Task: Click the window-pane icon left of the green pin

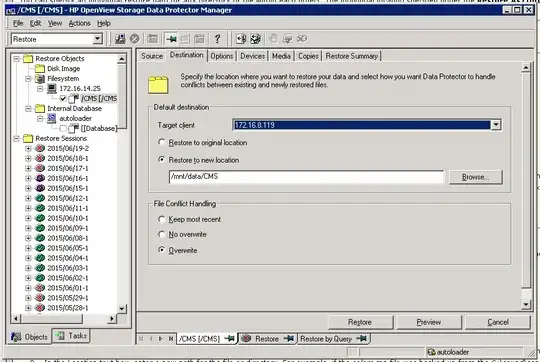Action: (x=152, y=39)
